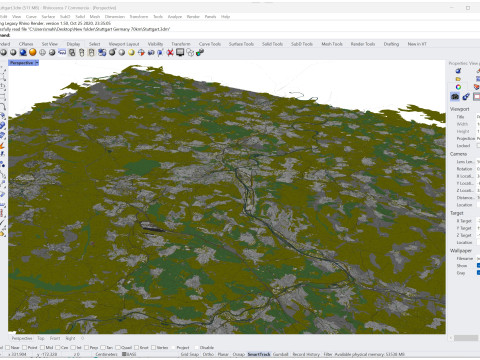Toggle the Vertex object snap checkbox
Image resolution: width=480 pixels, height=360 pixels.
(153, 347)
